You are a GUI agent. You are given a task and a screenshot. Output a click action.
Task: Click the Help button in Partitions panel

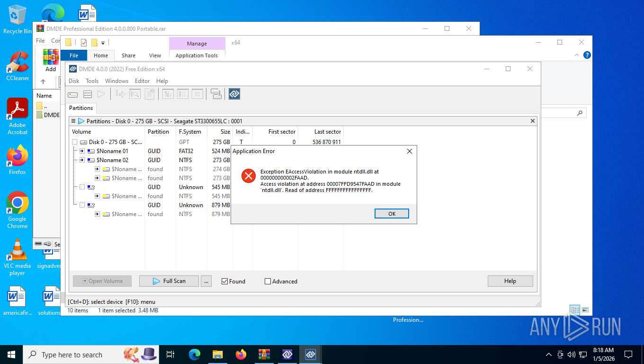click(x=510, y=281)
